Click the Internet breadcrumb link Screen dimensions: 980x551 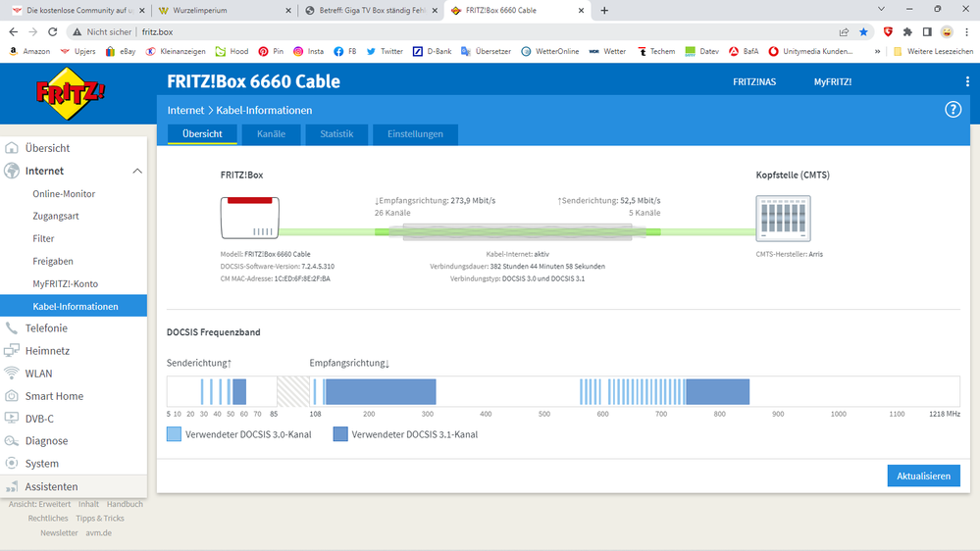(185, 110)
